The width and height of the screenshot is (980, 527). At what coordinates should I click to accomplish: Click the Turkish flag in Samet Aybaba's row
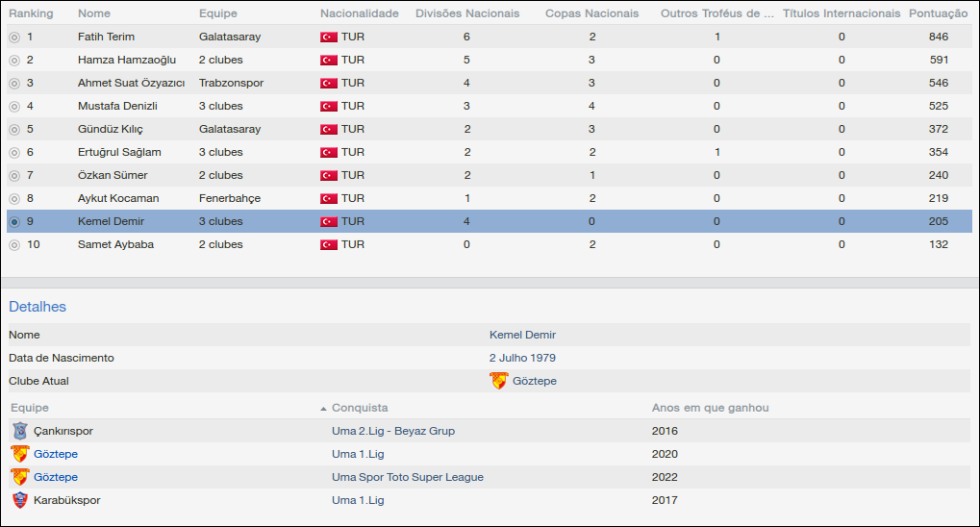tap(329, 244)
